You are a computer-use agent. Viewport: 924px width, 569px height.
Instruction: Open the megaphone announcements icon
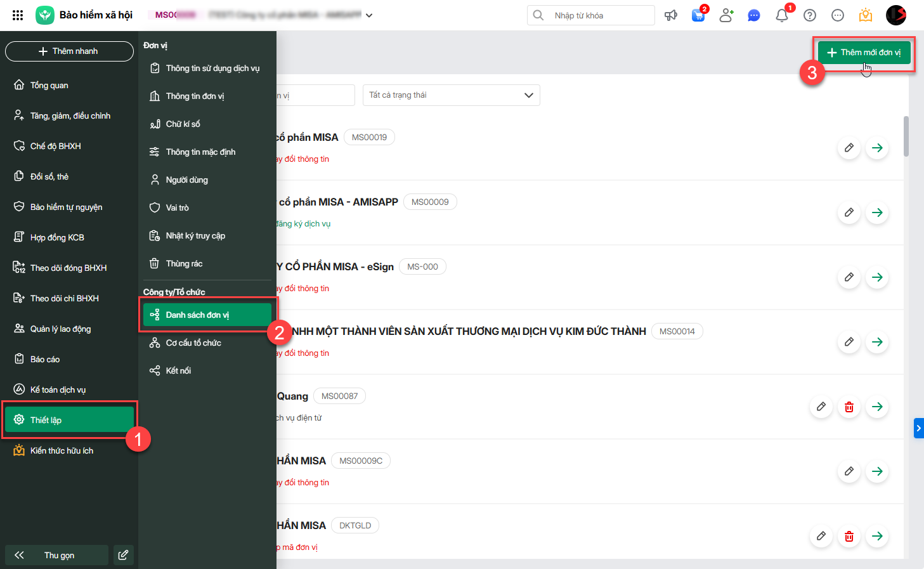670,15
